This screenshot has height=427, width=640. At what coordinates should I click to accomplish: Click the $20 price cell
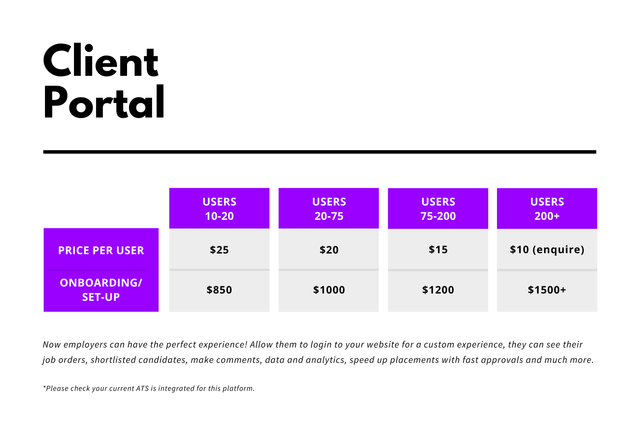pos(329,249)
